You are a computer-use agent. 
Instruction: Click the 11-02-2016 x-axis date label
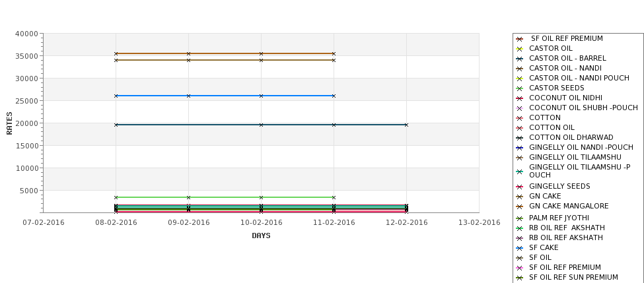tap(334, 223)
